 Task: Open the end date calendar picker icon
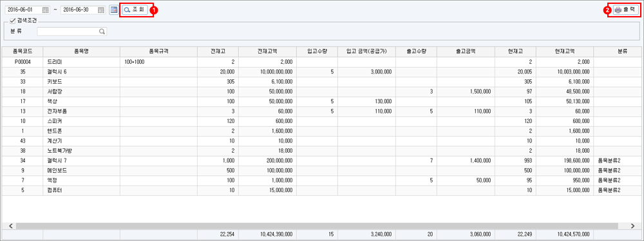click(x=101, y=10)
